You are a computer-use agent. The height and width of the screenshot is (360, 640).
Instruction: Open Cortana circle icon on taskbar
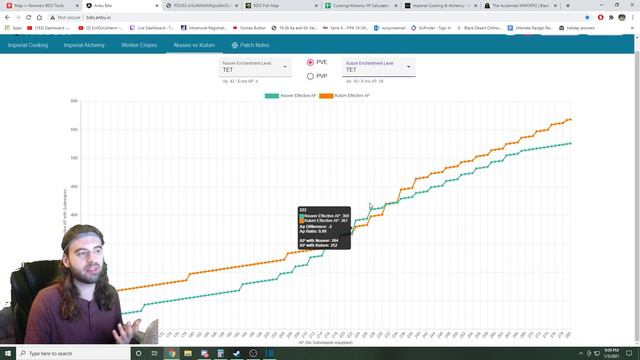click(138, 353)
